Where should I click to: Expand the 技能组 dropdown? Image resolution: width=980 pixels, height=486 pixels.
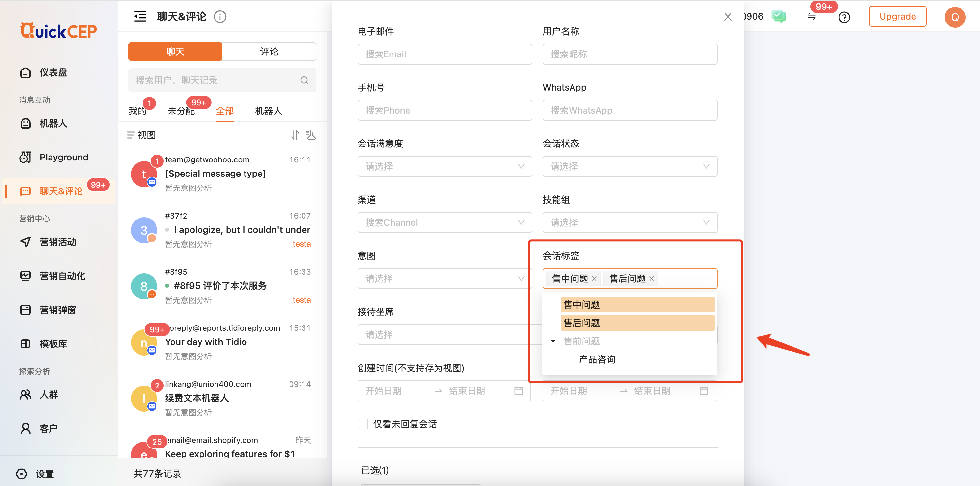point(629,222)
